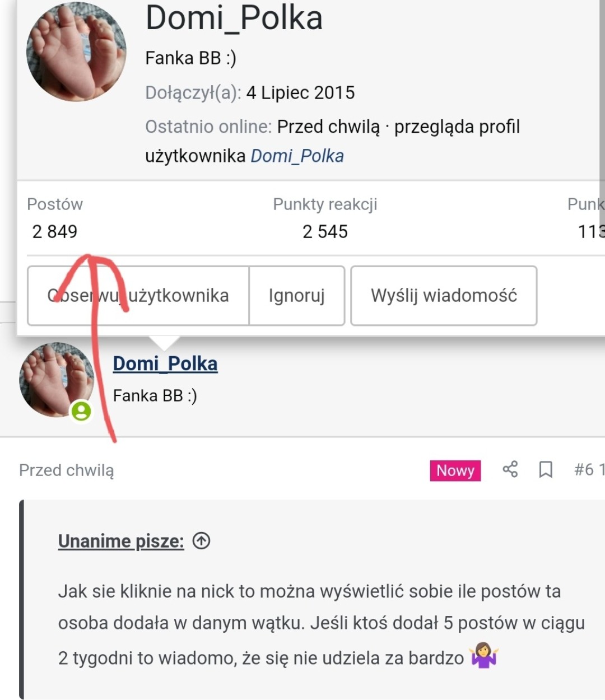
Task: Click the green online status badge
Action: pos(81,412)
